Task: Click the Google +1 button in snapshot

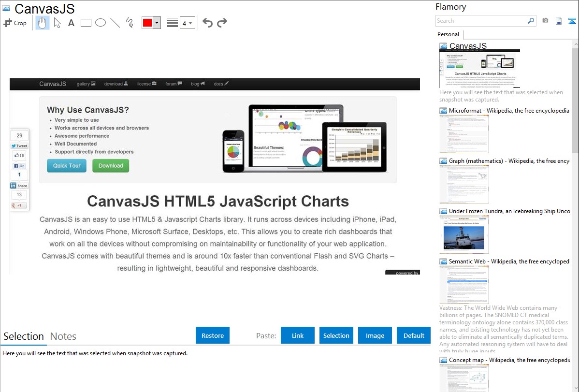Action: pos(19,205)
